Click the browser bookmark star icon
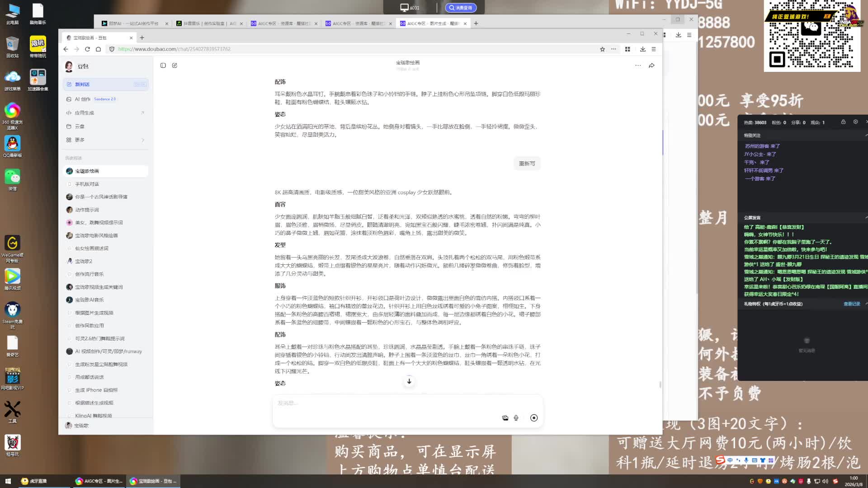Image resolution: width=868 pixels, height=488 pixels. coord(602,49)
